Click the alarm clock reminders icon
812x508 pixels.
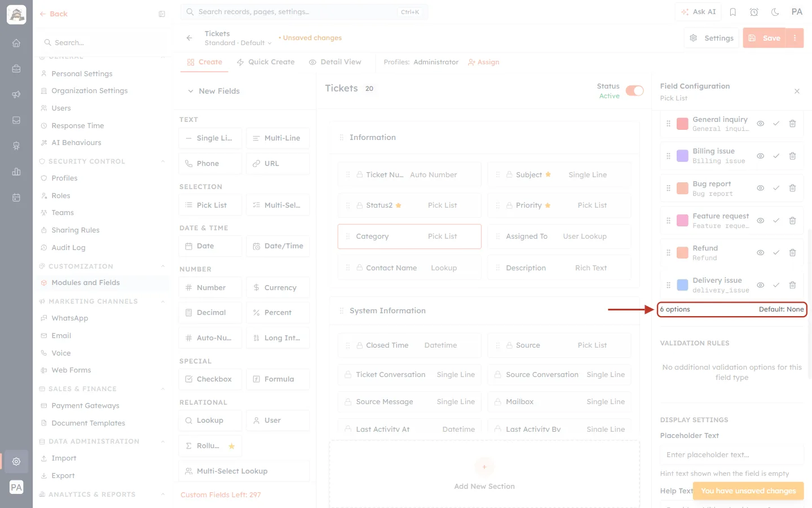point(754,12)
